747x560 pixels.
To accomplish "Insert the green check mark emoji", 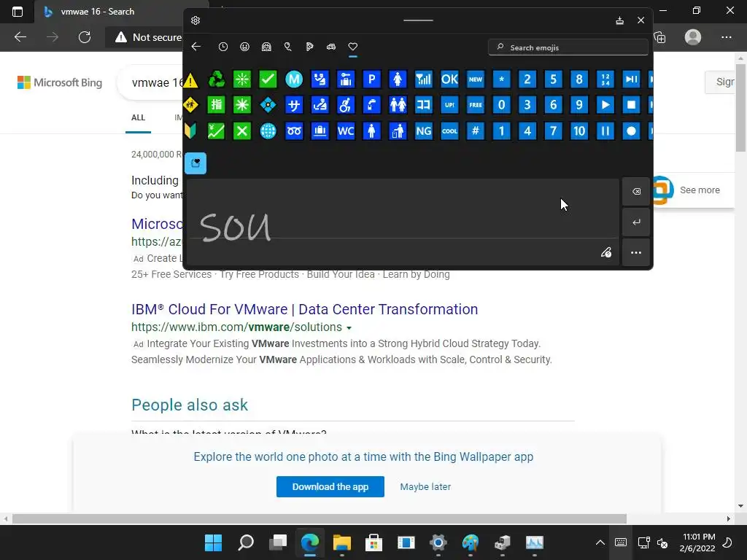I will [268, 79].
